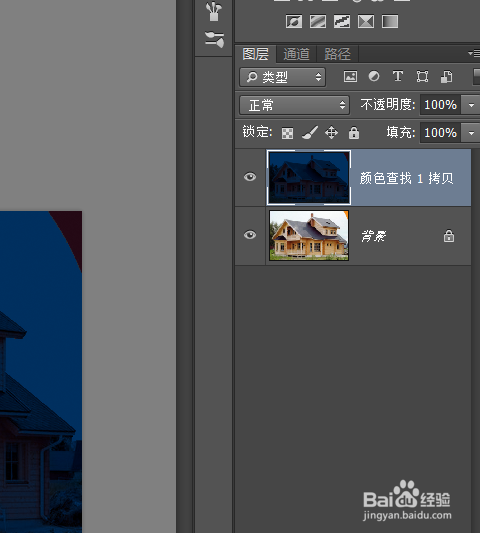Open the 正常 blend mode dropdown
Screen dimensions: 480x533
pyautogui.click(x=294, y=105)
